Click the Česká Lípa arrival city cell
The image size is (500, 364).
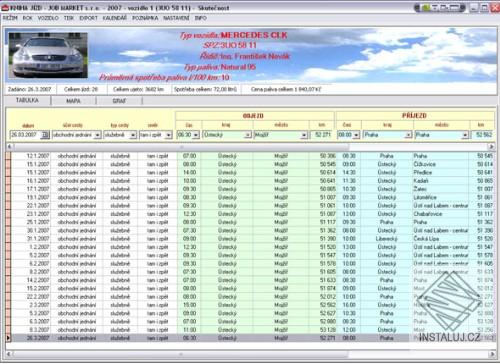click(x=440, y=239)
